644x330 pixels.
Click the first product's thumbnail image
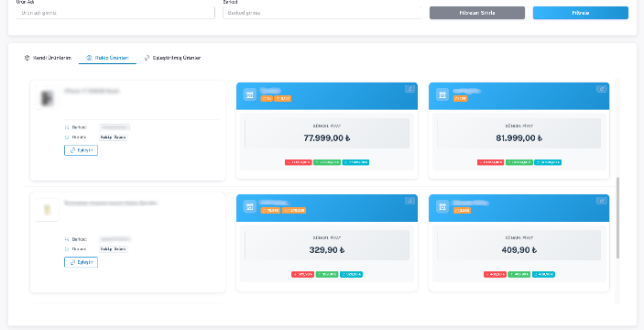[48, 98]
